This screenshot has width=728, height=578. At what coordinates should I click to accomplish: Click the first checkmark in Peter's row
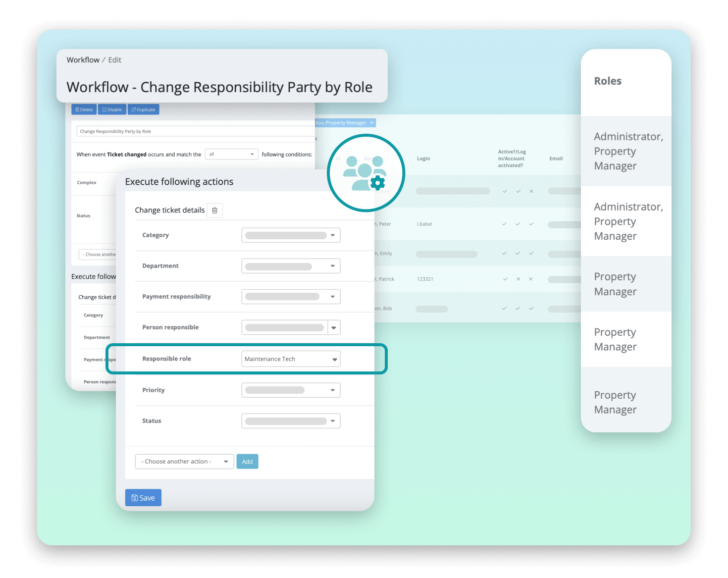point(504,224)
